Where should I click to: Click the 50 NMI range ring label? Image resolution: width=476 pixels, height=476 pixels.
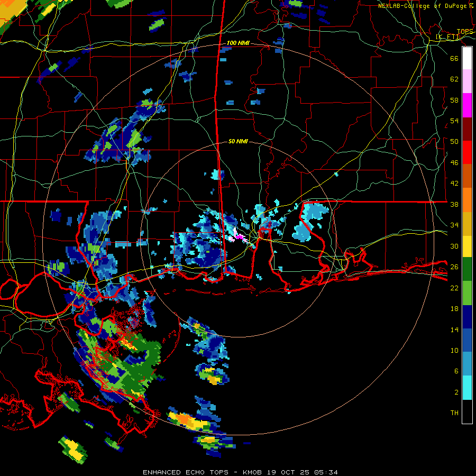click(238, 141)
